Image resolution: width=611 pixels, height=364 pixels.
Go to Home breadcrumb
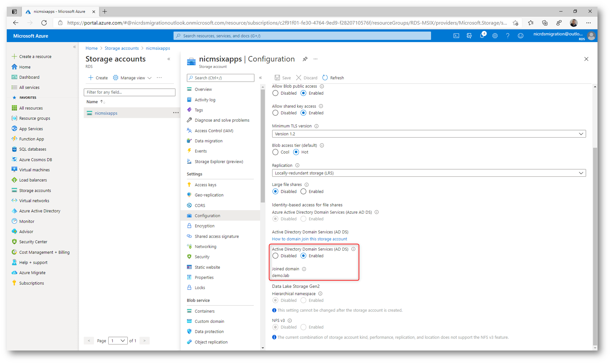[91, 48]
